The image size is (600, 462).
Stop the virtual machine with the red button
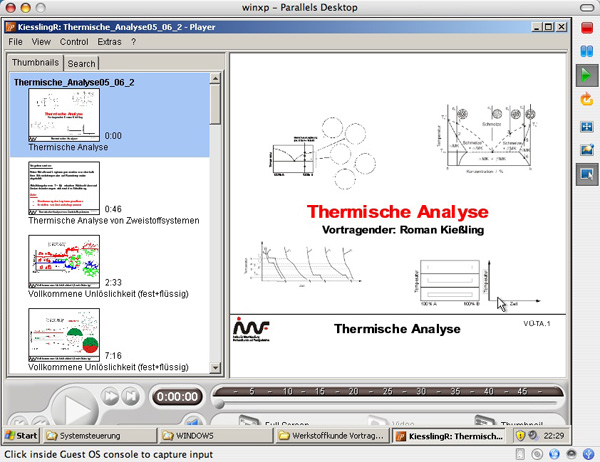click(x=587, y=28)
